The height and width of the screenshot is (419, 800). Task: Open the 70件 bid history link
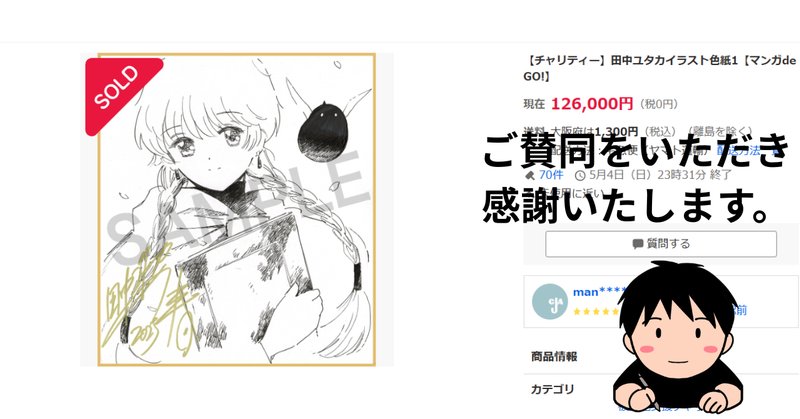point(551,175)
